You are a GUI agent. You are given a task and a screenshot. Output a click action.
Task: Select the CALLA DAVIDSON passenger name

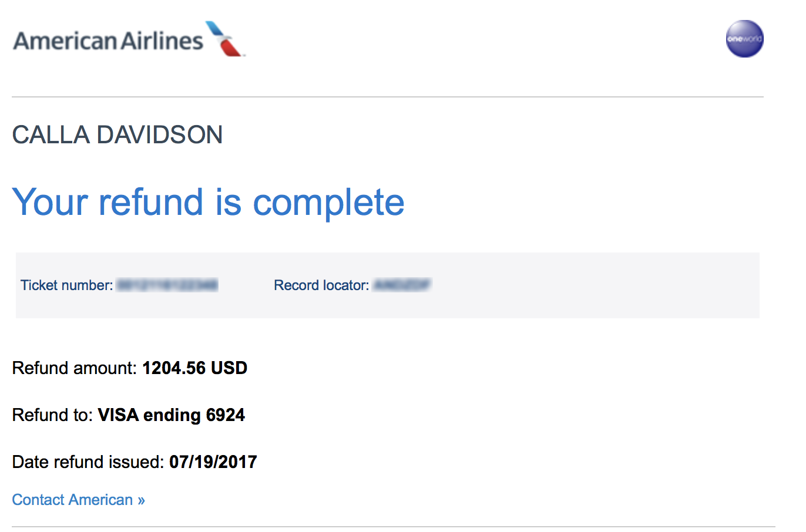coord(117,135)
